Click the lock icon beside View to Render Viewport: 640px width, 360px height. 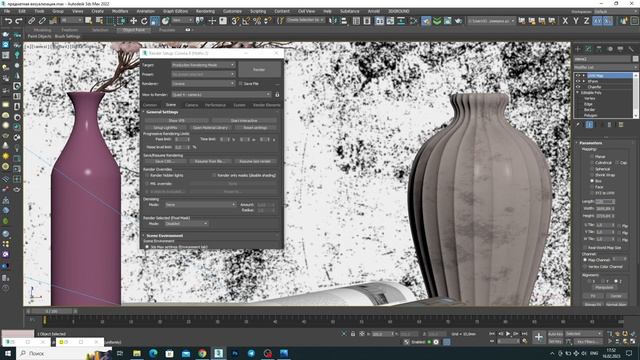277,94
